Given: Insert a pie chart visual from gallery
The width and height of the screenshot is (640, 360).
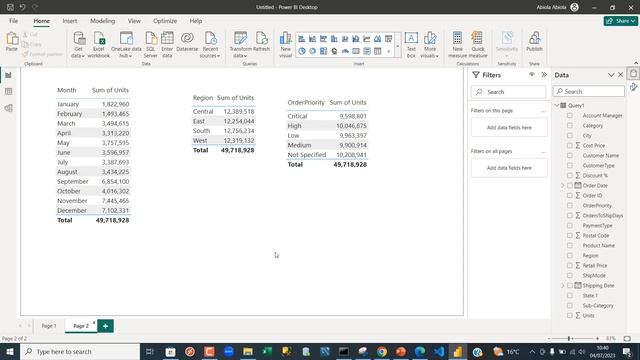Looking at the screenshot, I should pos(302,51).
